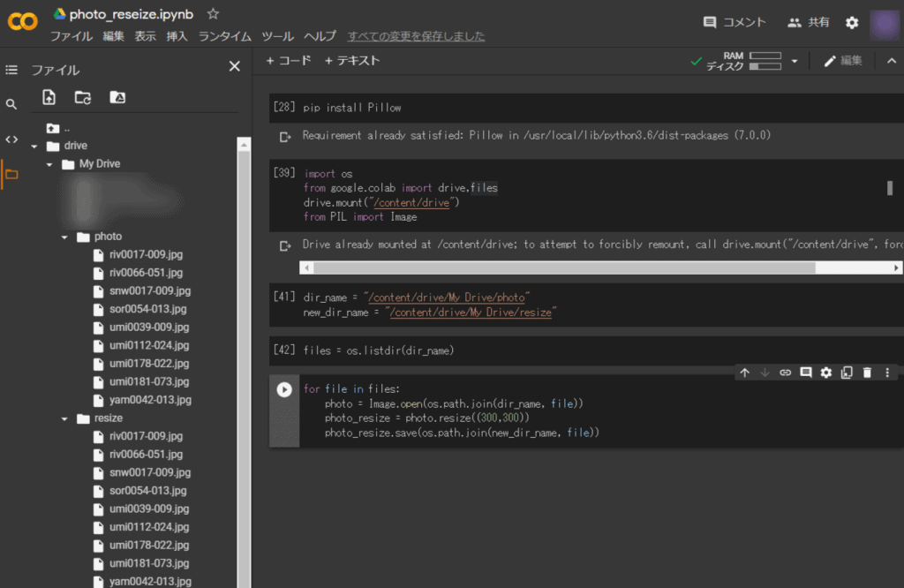
Task: Move cell up with the arrow icon
Action: coord(744,373)
